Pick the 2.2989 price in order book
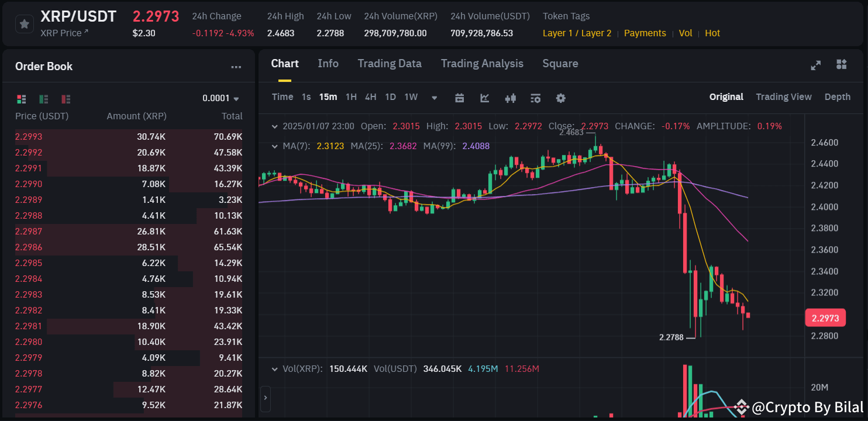 point(29,200)
